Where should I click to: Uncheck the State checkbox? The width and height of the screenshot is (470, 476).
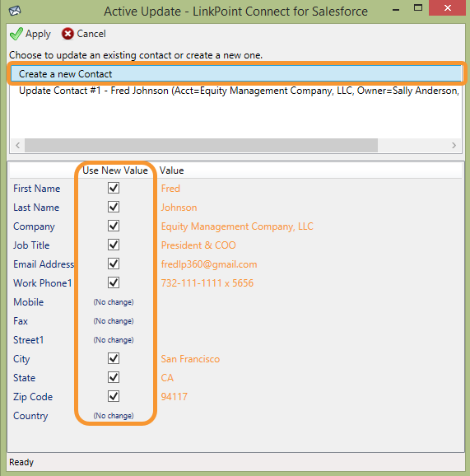(x=114, y=377)
